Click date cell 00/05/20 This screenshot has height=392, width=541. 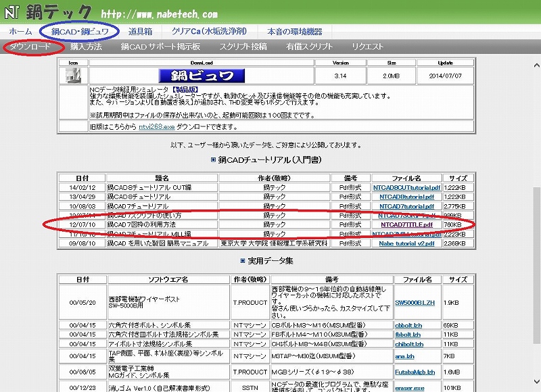tap(83, 303)
